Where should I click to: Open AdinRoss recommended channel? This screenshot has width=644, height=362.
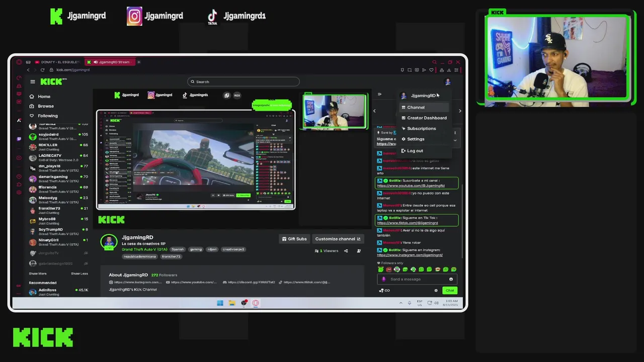[x=59, y=292]
